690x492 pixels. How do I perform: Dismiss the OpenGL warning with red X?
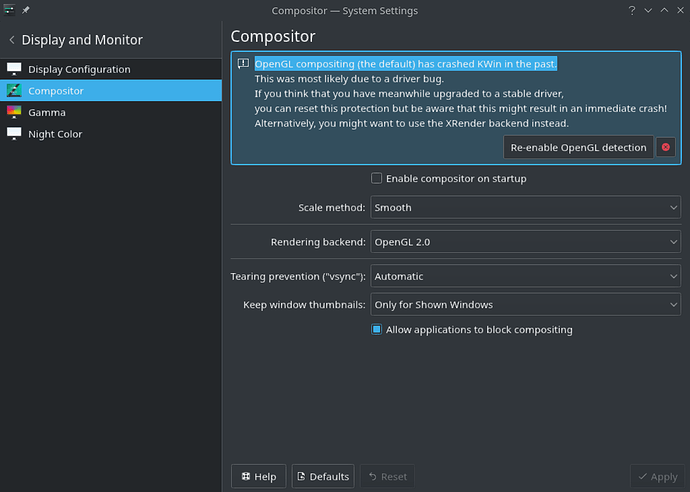666,147
